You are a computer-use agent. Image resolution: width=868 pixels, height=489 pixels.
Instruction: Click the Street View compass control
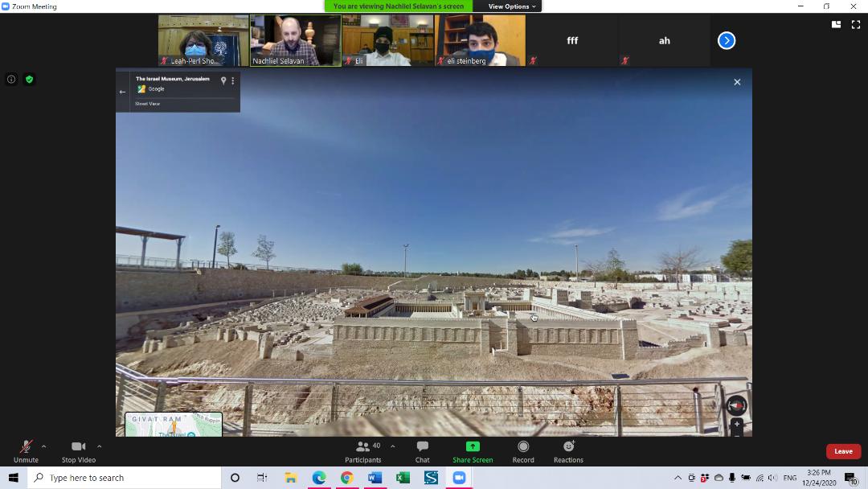point(736,406)
